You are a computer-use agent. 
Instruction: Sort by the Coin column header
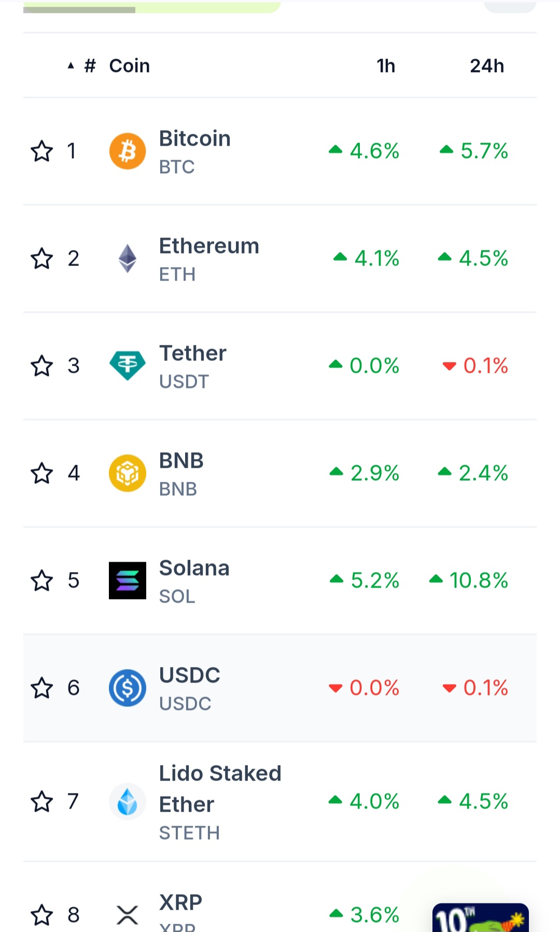coord(130,66)
